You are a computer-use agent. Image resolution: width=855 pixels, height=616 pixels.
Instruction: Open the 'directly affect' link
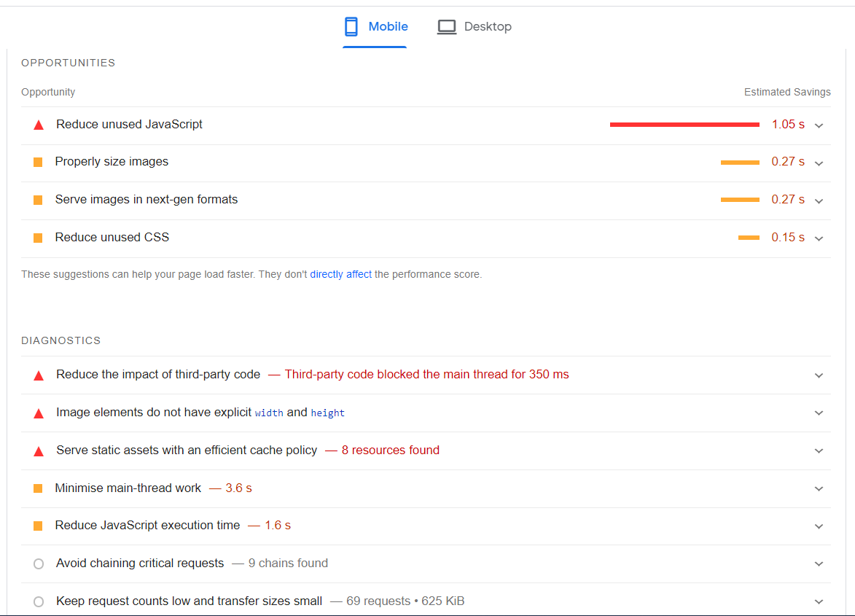(x=340, y=275)
